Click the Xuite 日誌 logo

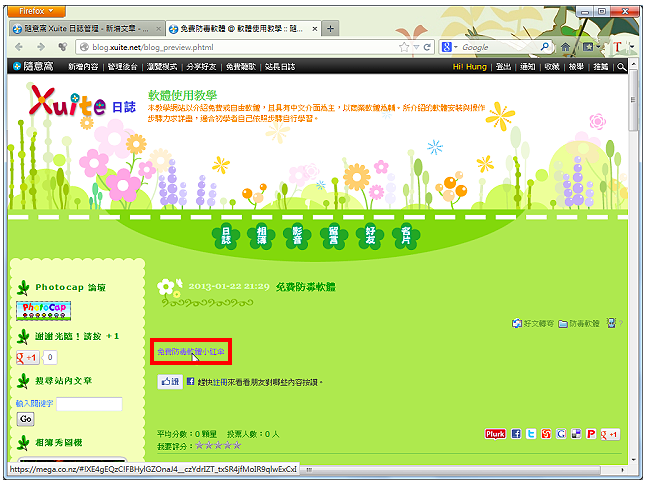coord(82,103)
